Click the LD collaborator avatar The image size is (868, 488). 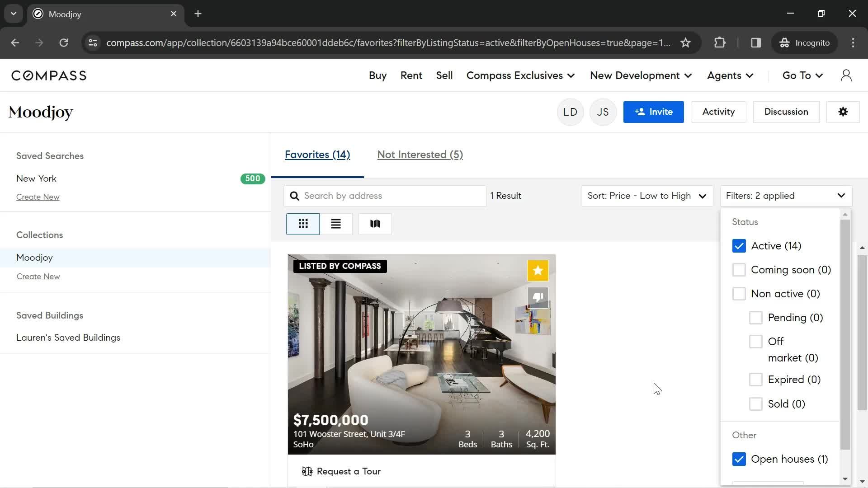pos(570,112)
